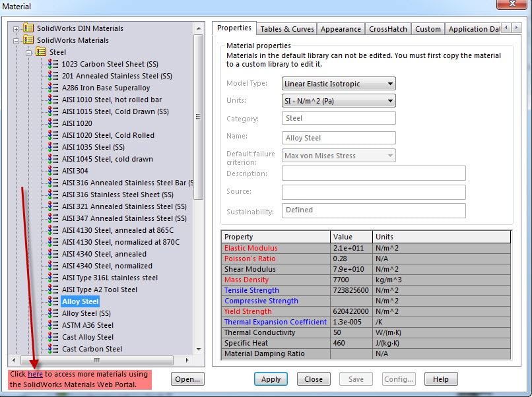Click the Elastic Modulus property row

pyautogui.click(x=366, y=248)
